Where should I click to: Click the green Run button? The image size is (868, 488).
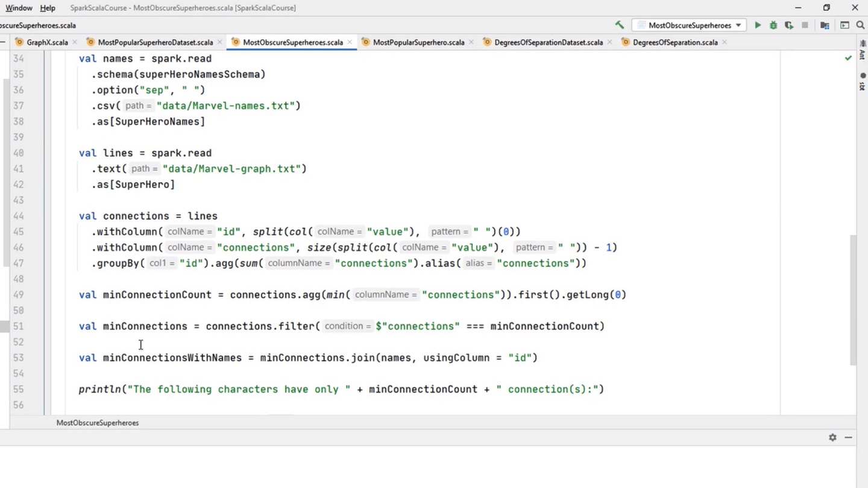(x=758, y=25)
